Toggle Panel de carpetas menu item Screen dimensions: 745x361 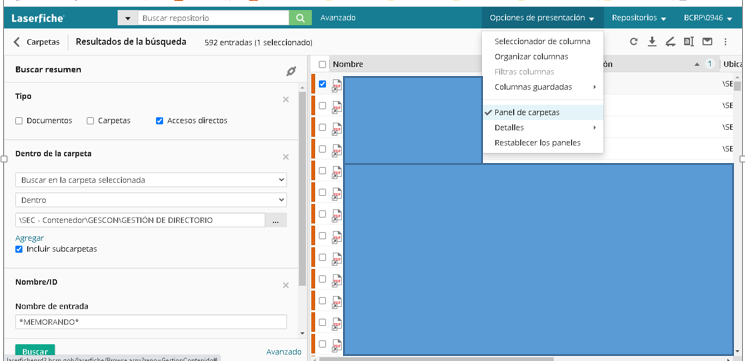coord(543,113)
